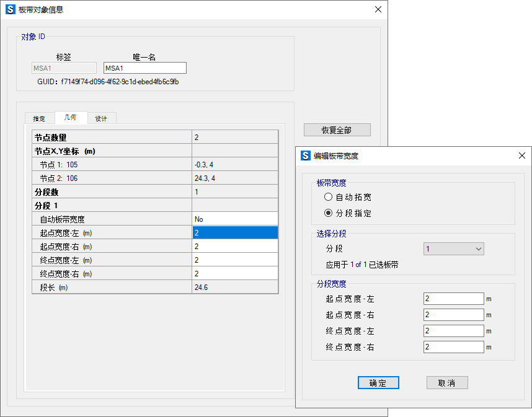Close the 板带对象信息 window
The width and height of the screenshot is (532, 417).
point(378,10)
